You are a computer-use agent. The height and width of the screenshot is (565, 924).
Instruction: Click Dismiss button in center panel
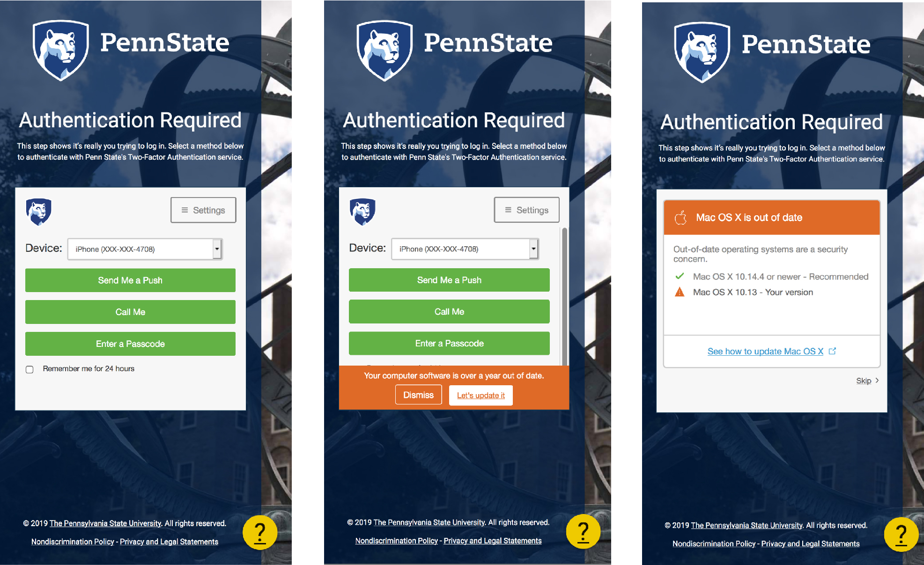418,395
